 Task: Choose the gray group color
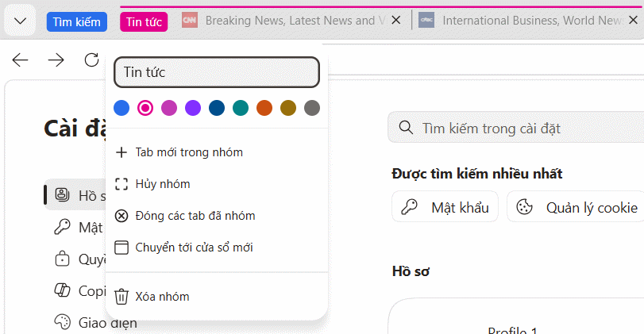click(x=312, y=108)
